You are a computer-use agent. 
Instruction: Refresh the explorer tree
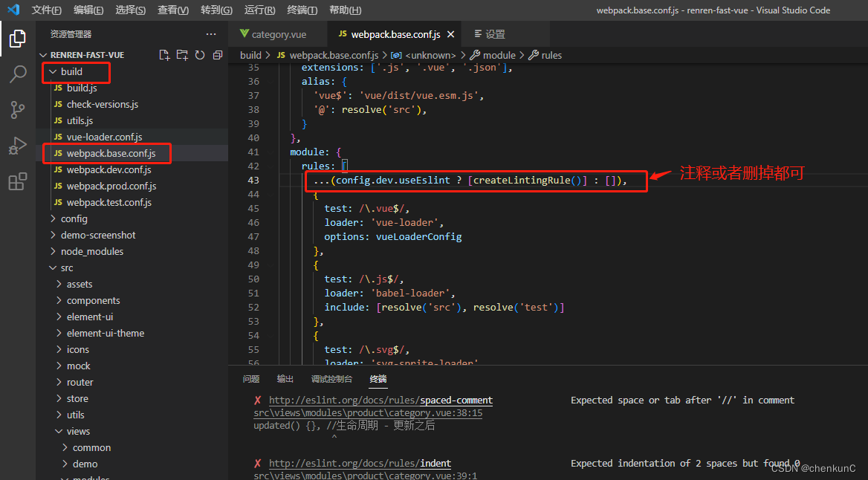click(x=200, y=55)
